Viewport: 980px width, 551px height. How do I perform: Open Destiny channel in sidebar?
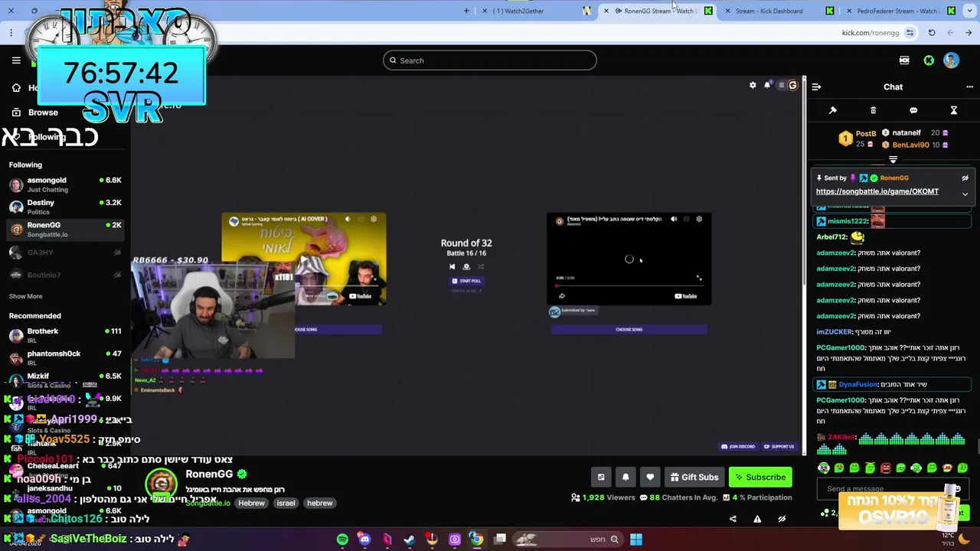[65, 207]
